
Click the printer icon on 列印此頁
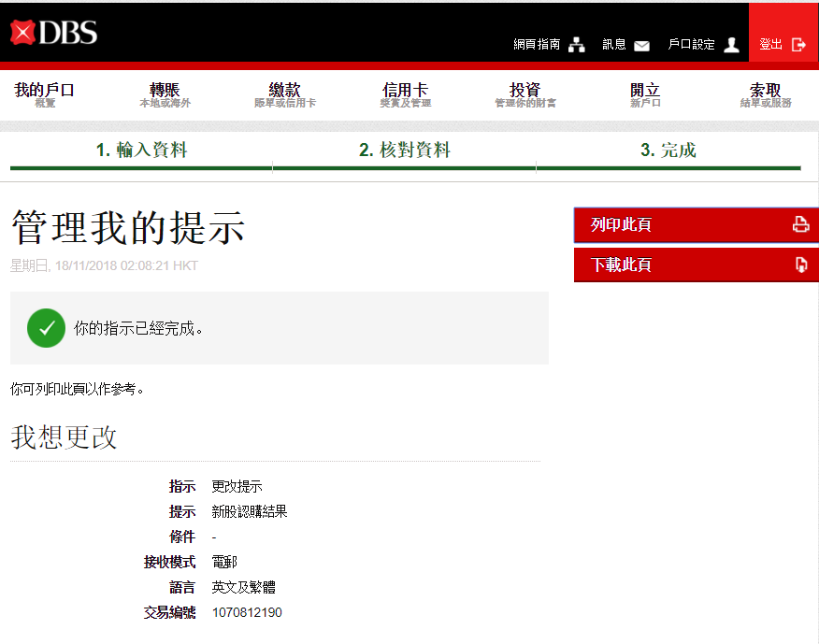[800, 224]
